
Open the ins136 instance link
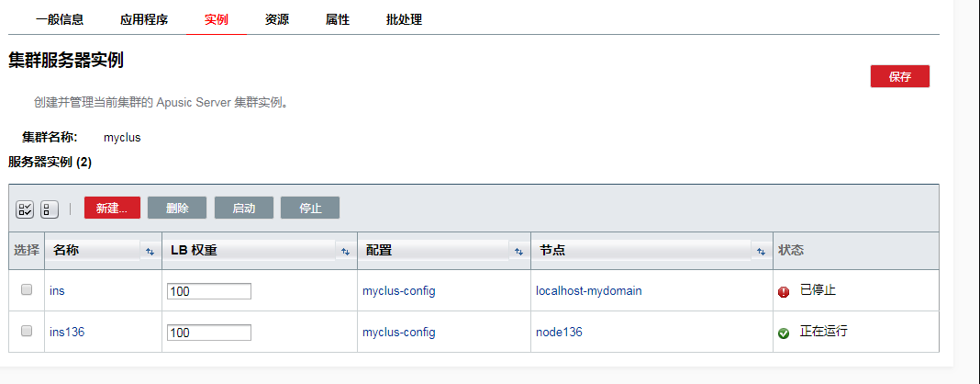pos(67,333)
